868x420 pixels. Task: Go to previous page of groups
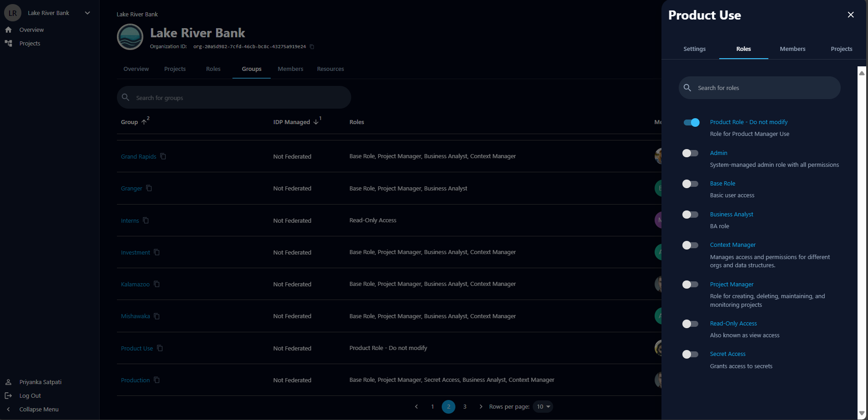(416, 406)
